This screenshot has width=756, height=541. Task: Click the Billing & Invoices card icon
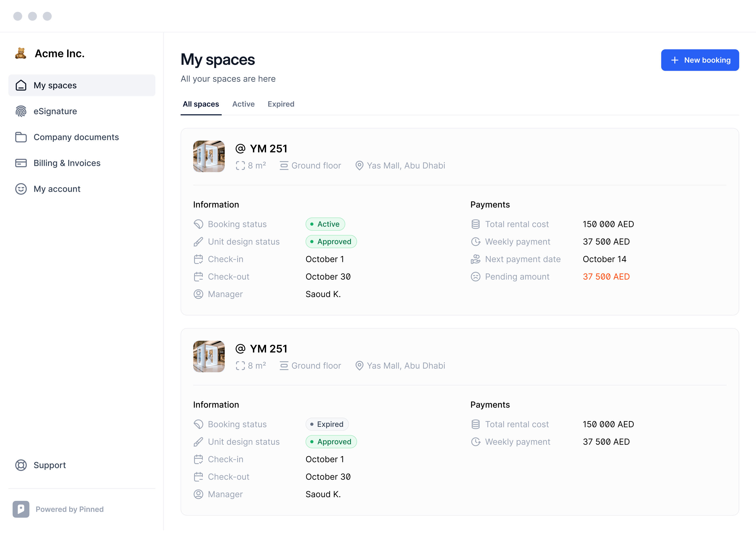pyautogui.click(x=21, y=163)
